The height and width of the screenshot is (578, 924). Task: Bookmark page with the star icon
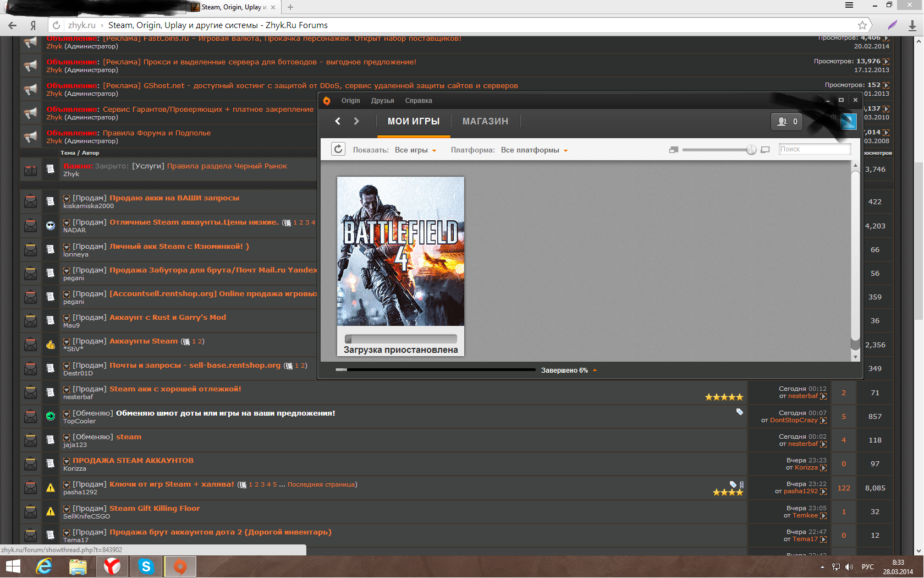click(x=862, y=25)
